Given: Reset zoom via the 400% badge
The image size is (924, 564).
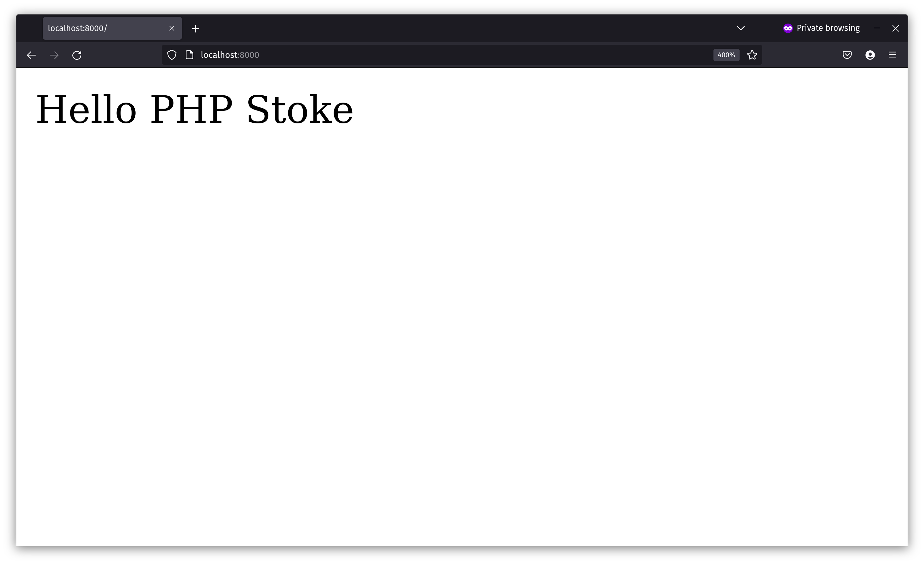Looking at the screenshot, I should click(726, 55).
